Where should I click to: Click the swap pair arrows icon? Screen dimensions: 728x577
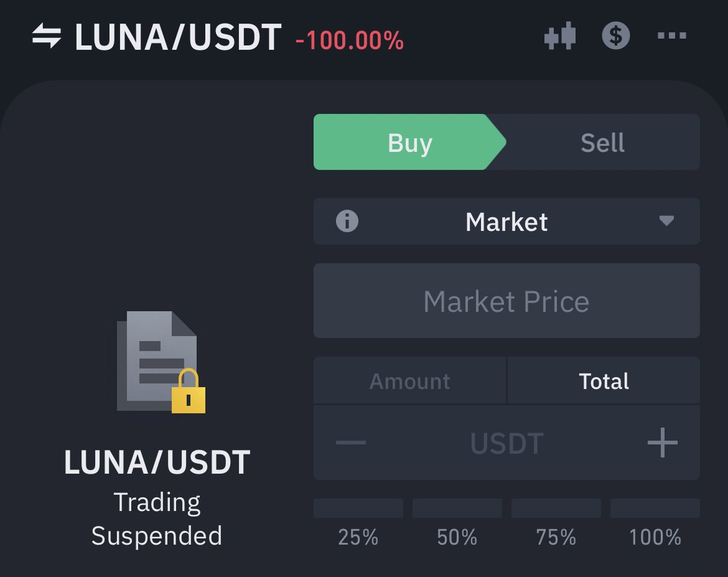[47, 35]
